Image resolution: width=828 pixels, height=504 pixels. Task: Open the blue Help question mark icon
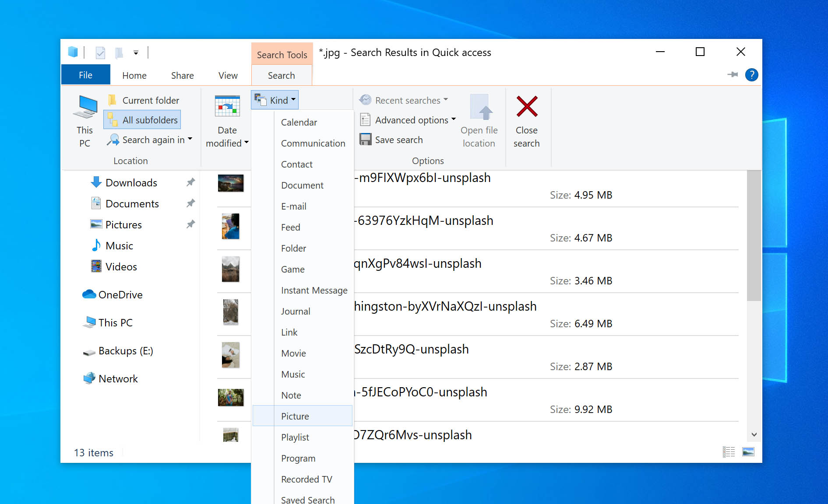tap(751, 75)
